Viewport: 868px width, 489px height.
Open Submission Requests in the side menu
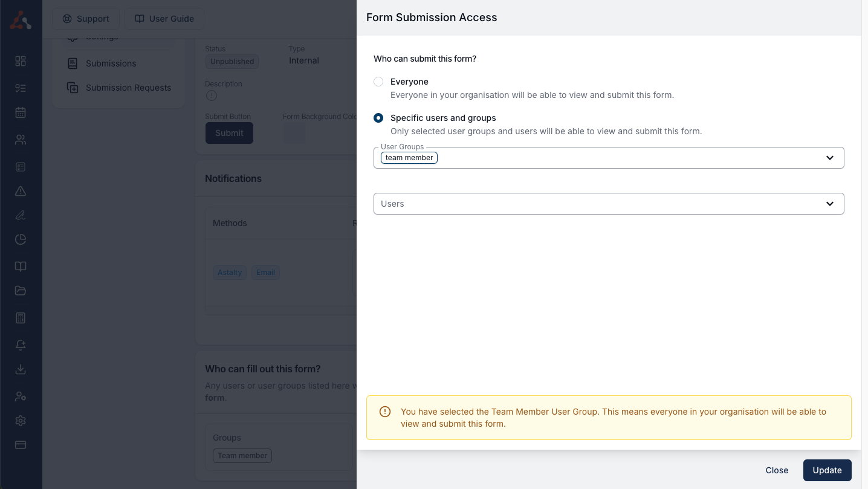coord(128,88)
